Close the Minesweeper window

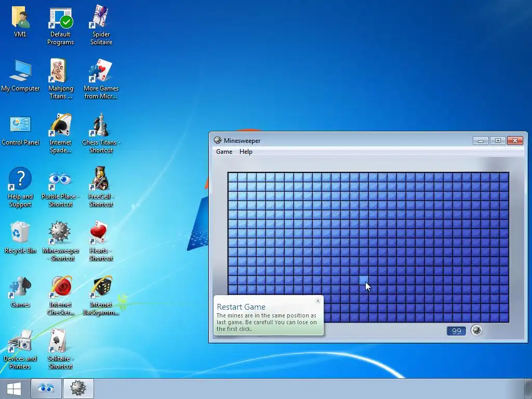(x=515, y=140)
